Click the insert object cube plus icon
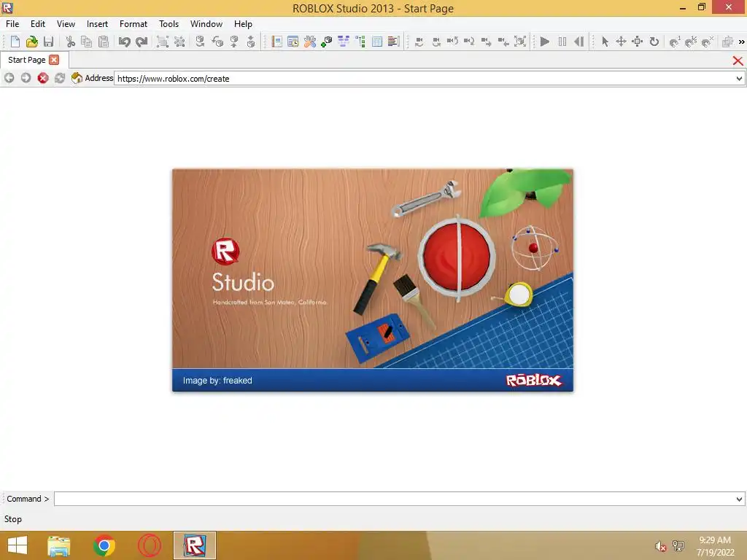Image resolution: width=747 pixels, height=560 pixels. click(x=326, y=42)
